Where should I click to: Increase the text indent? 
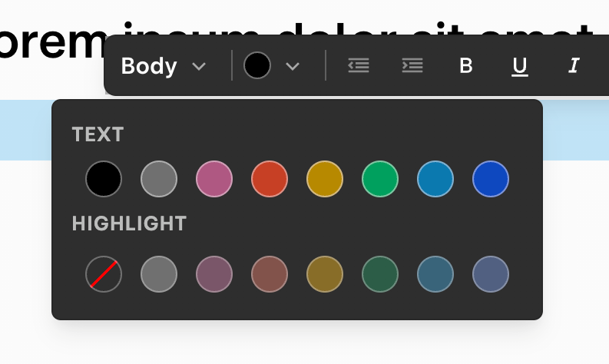tap(412, 66)
